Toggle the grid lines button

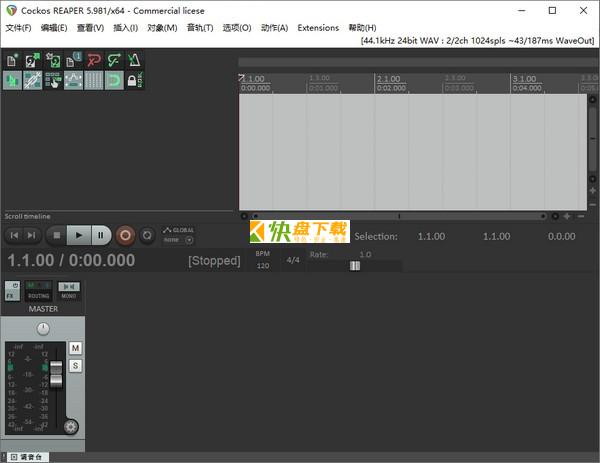pyautogui.click(x=93, y=80)
